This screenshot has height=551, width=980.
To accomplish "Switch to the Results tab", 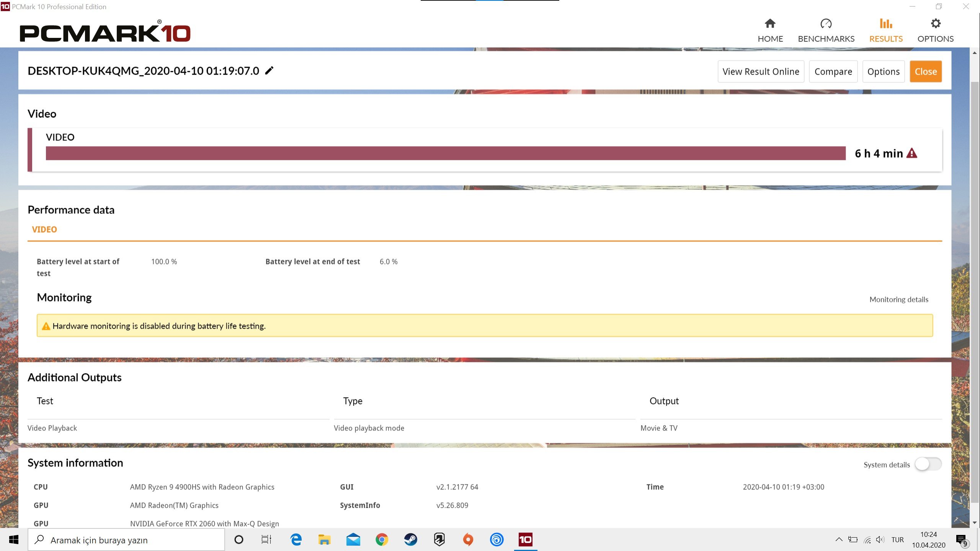I will pyautogui.click(x=885, y=31).
